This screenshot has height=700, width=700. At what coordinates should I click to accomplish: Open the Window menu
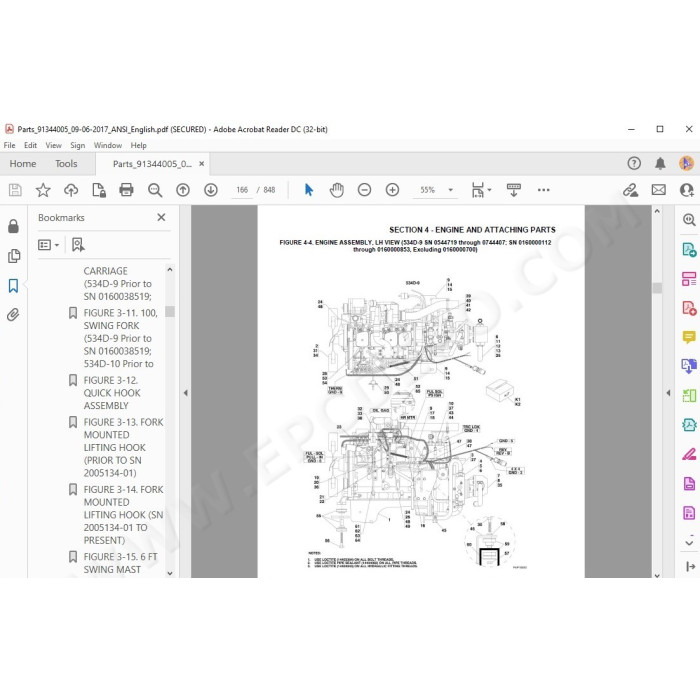[108, 146]
